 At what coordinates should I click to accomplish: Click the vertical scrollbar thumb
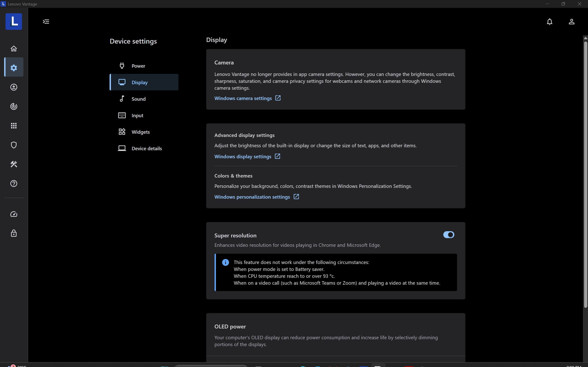(585, 175)
